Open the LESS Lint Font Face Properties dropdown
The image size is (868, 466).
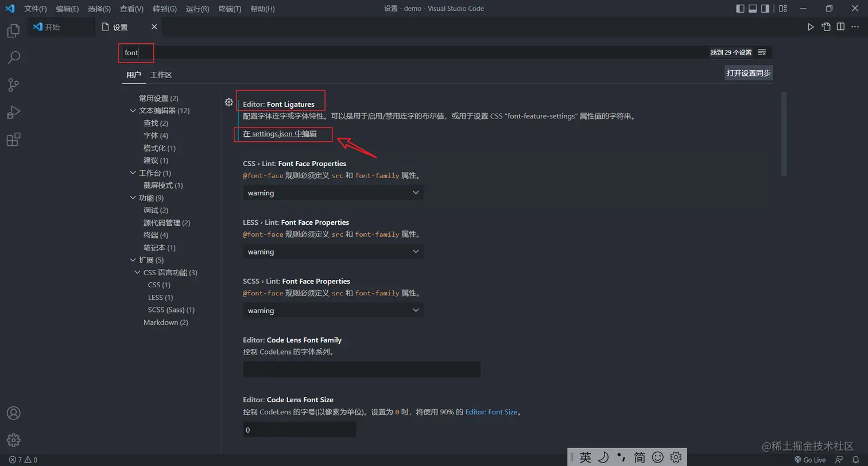click(333, 252)
